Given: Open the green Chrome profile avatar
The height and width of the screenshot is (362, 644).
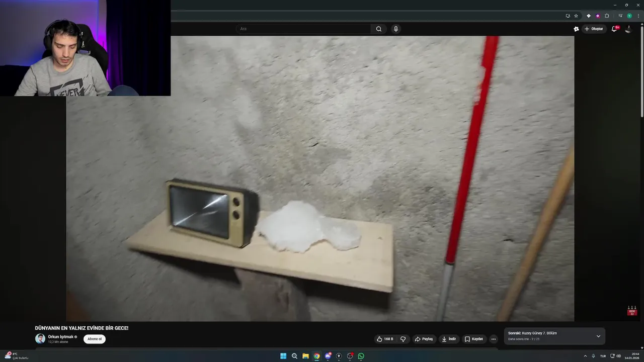Looking at the screenshot, I should coord(629,16).
